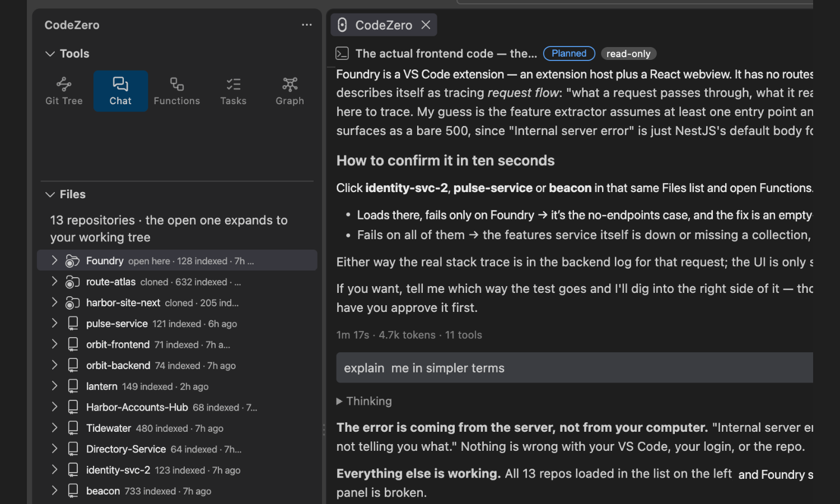The width and height of the screenshot is (840, 504).
Task: Click the identity-svc-2 repo icon
Action: [73, 470]
